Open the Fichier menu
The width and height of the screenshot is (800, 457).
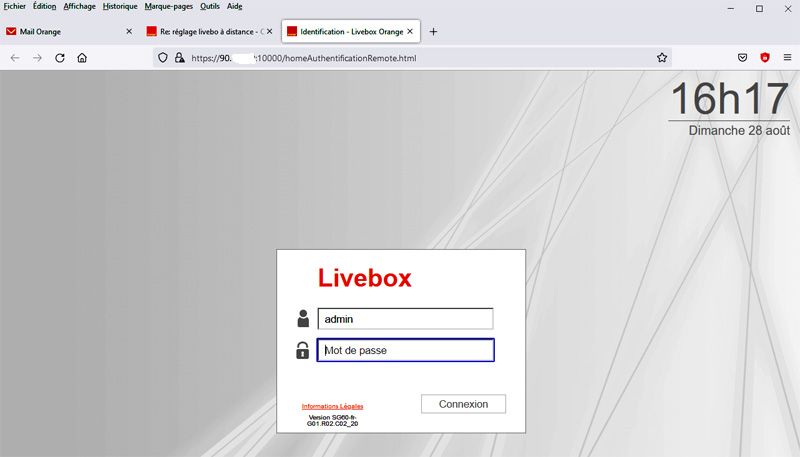click(x=14, y=6)
